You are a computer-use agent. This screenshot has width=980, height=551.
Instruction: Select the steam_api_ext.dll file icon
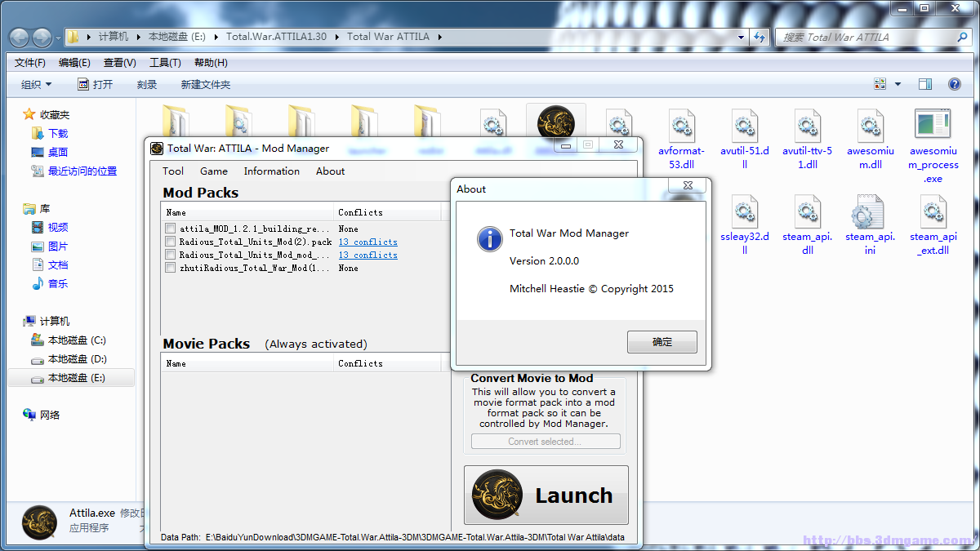point(933,211)
